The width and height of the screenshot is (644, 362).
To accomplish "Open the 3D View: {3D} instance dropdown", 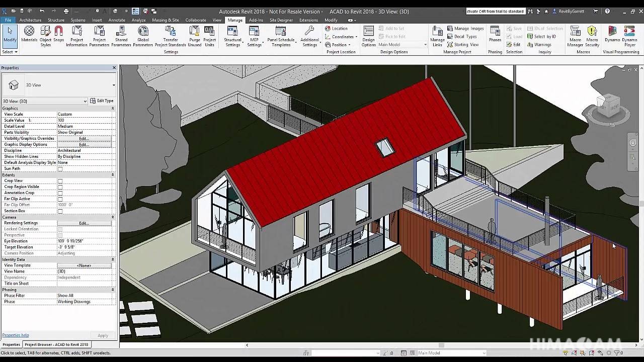I will [44, 101].
